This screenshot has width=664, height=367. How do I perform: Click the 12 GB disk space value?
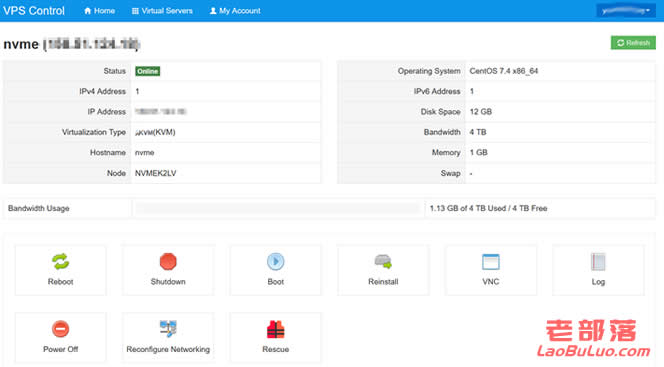[x=481, y=112]
